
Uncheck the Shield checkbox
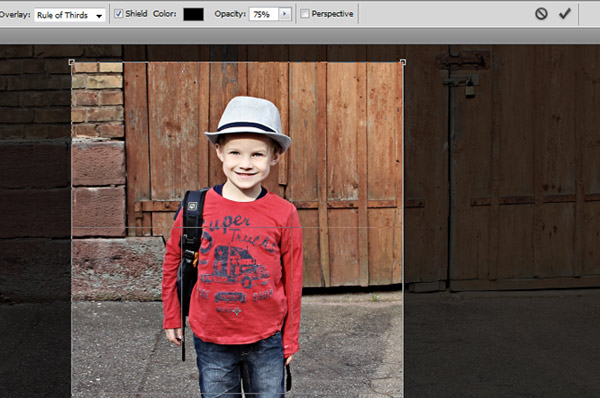(119, 14)
